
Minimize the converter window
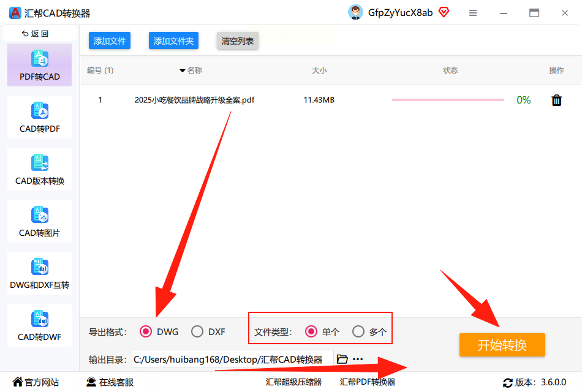[504, 13]
